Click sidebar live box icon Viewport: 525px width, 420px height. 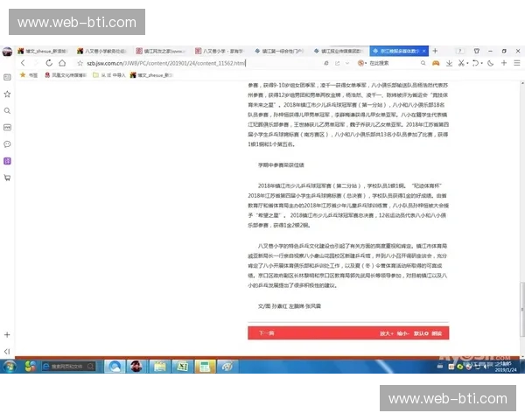(7, 128)
